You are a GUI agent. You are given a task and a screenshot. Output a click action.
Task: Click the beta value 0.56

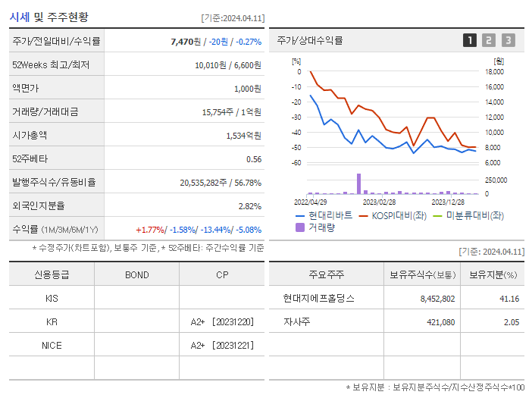click(254, 159)
